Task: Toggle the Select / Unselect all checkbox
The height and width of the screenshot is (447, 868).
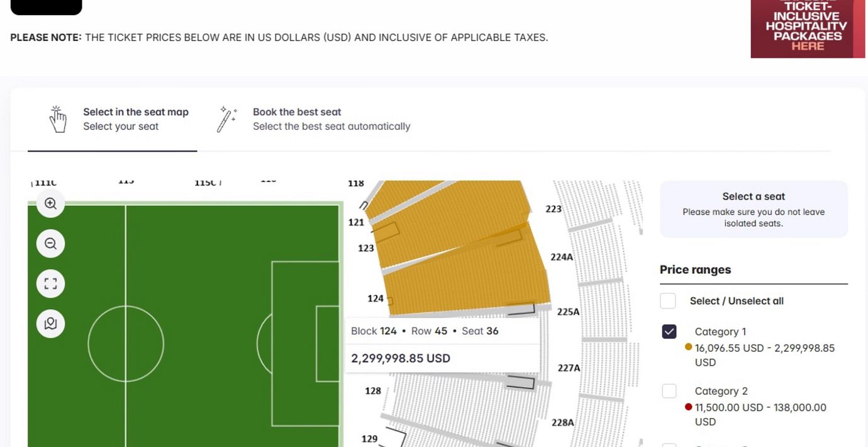Action: pyautogui.click(x=668, y=301)
